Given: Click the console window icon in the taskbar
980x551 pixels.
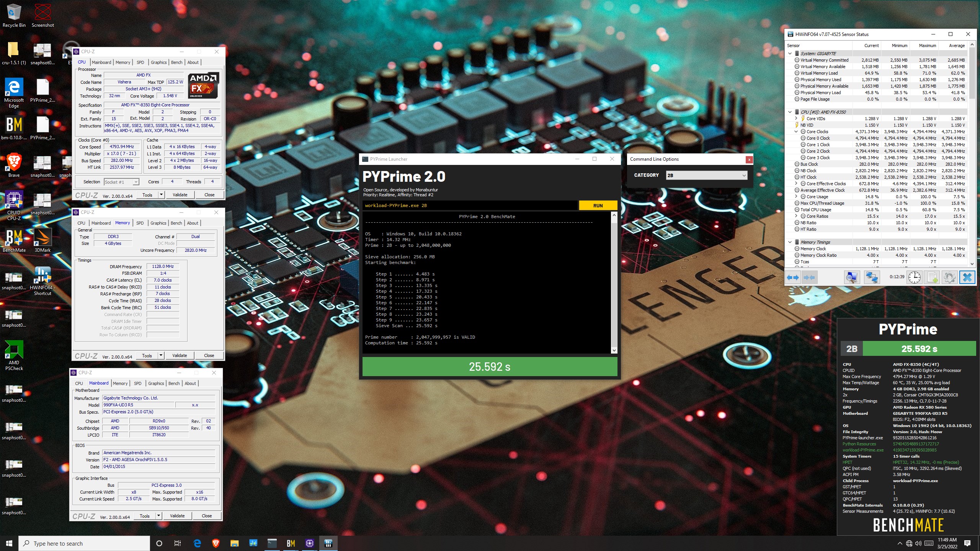Looking at the screenshot, I should point(272,543).
